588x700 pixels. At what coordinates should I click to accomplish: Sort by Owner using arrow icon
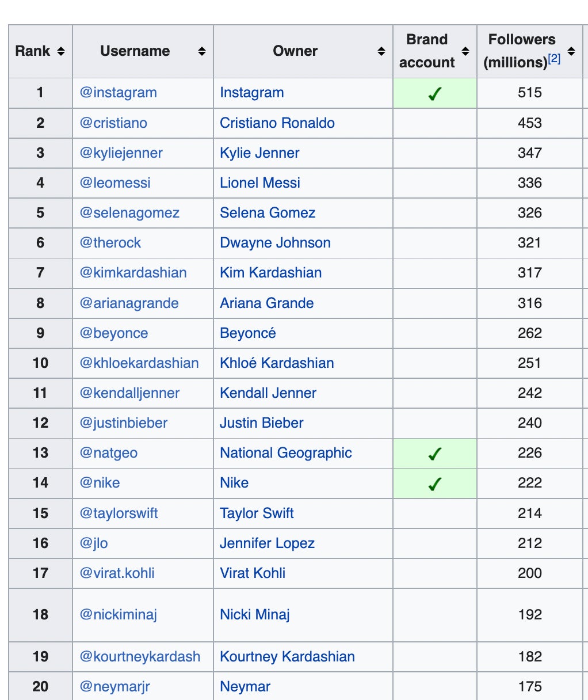[381, 51]
